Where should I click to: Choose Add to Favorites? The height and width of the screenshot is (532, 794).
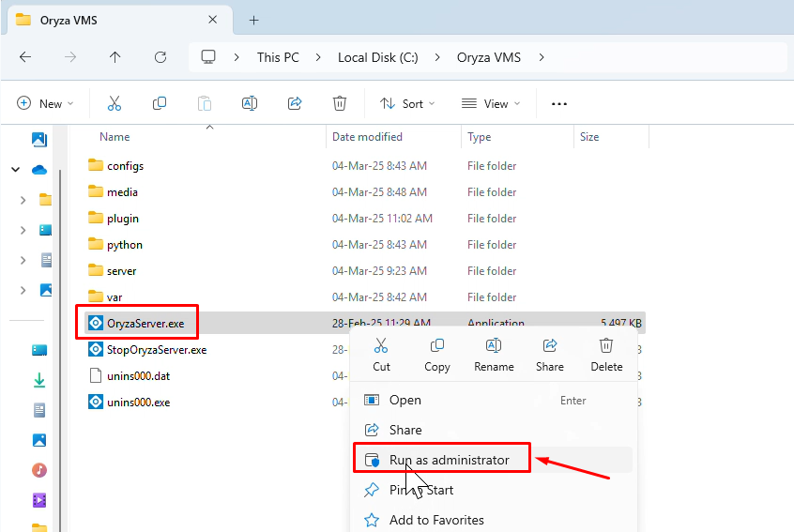point(494,520)
